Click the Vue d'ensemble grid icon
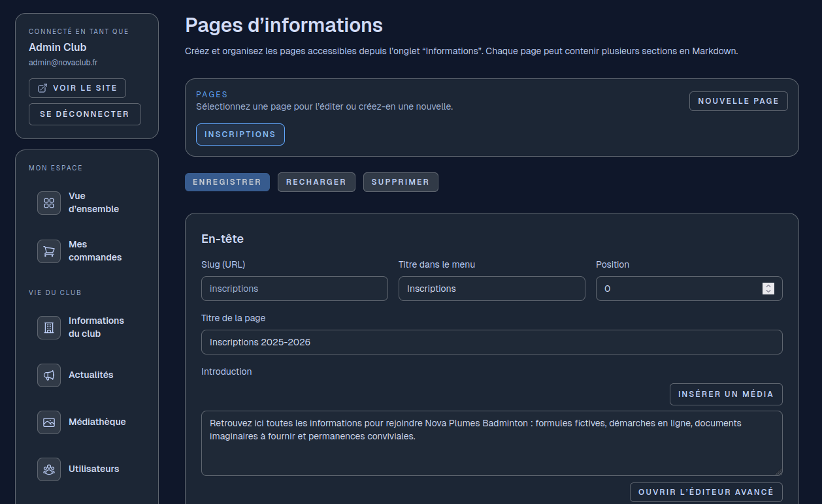 tap(49, 203)
